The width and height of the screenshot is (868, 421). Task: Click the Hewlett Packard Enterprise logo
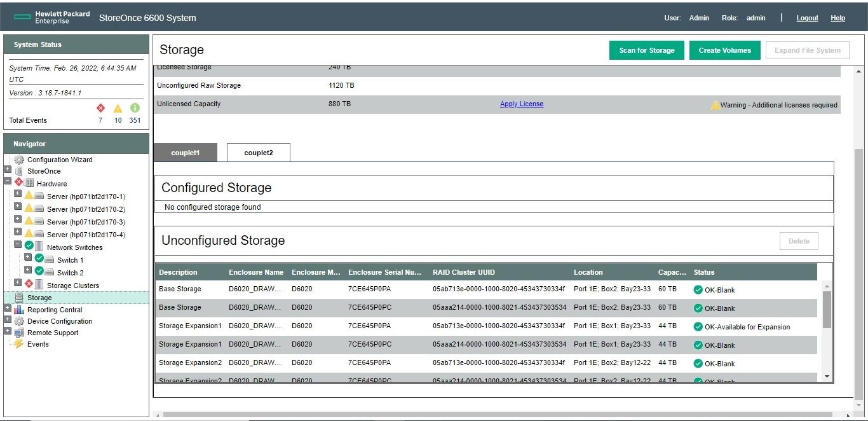[52, 17]
